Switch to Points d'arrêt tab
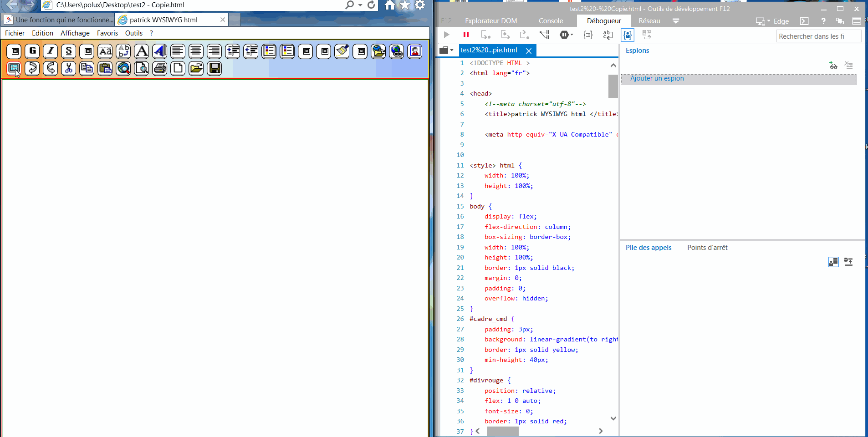This screenshot has height=437, width=868. [707, 248]
